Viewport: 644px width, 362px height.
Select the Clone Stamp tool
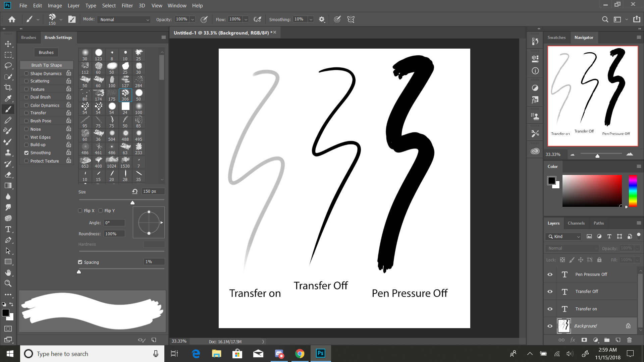click(8, 153)
